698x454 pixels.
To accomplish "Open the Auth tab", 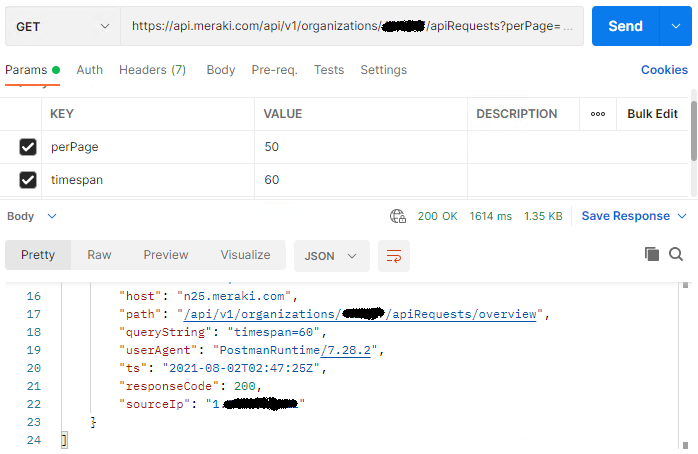I will [90, 70].
